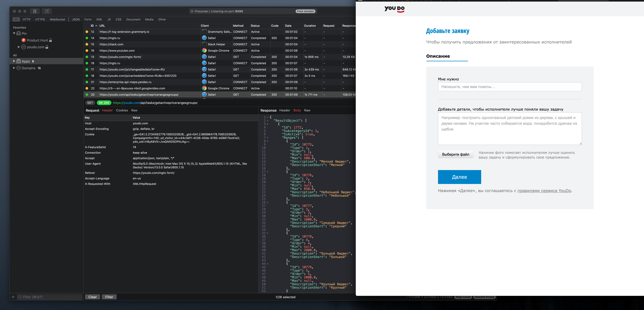The width and height of the screenshot is (644, 310).
Task: Click the YouDo logo
Action: 394,9
